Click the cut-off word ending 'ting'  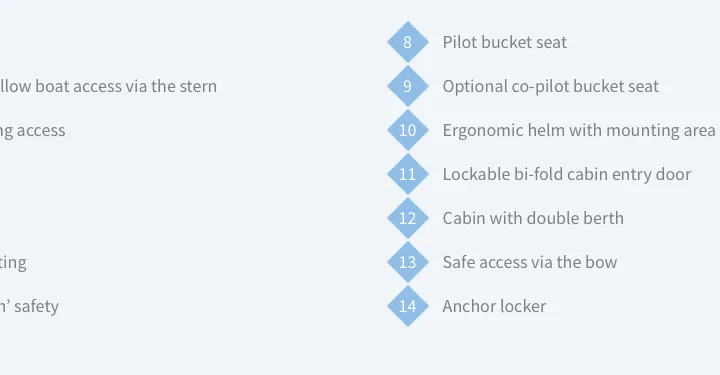13,263
